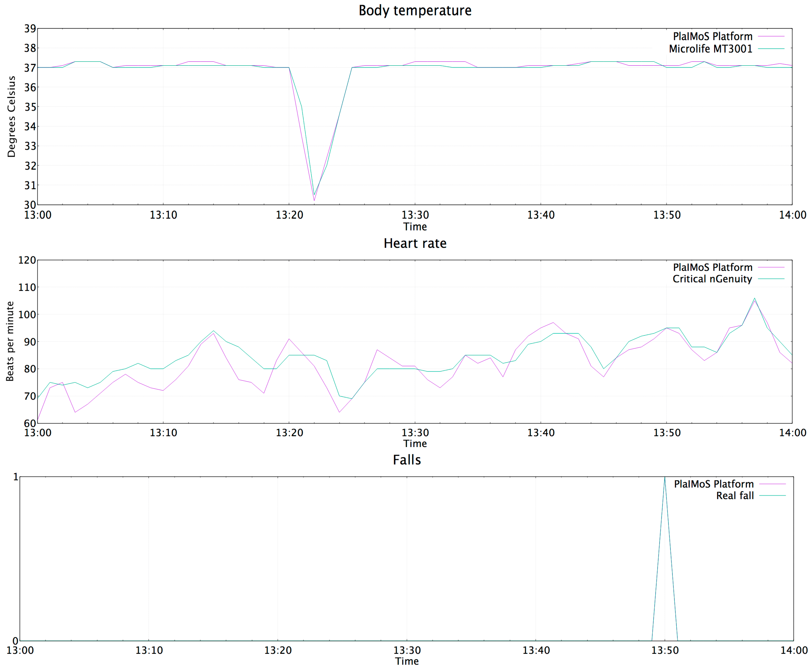Click the 13:40 tick label under Heart rate
Image resolution: width=812 pixels, height=670 pixels.
click(541, 433)
